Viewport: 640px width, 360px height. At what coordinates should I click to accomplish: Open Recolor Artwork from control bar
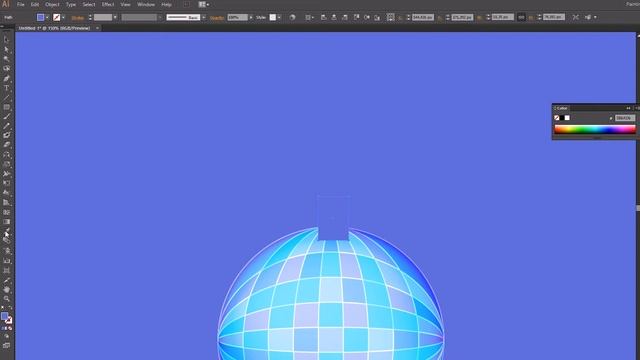click(x=292, y=17)
